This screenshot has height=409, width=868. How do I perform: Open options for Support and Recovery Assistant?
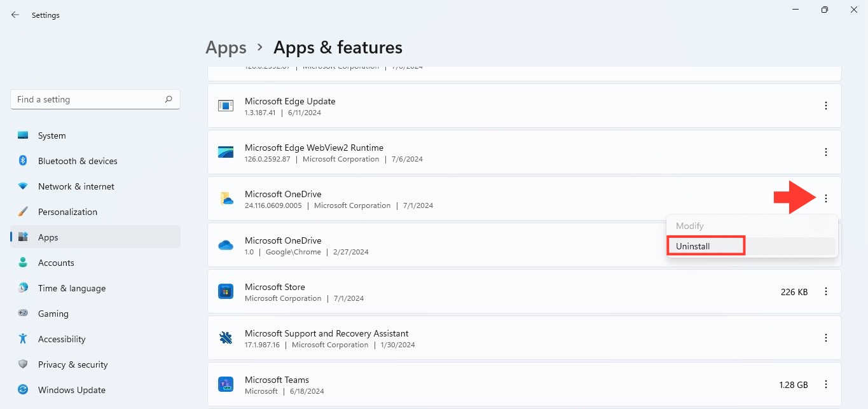click(x=826, y=338)
